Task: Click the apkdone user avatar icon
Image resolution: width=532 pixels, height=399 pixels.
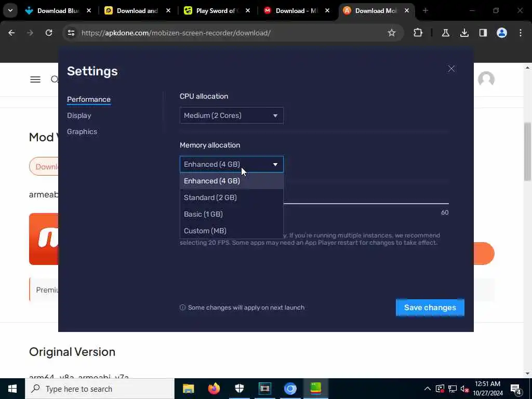Action: (x=486, y=79)
